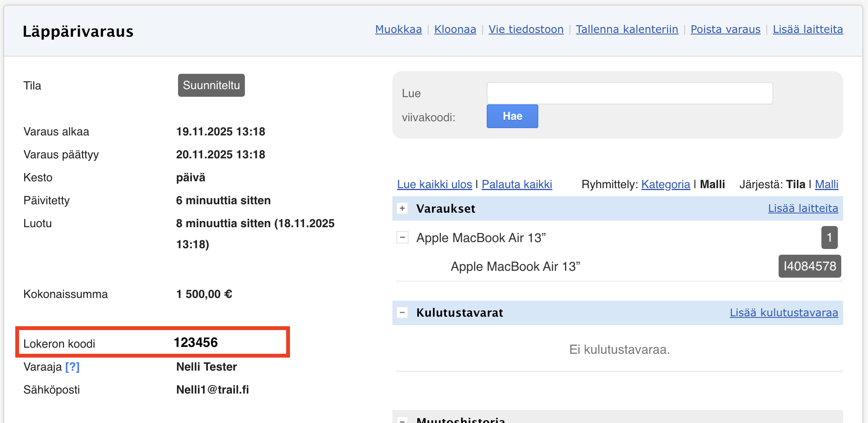
Task: Delete booking with Poista varaus
Action: pyautogui.click(x=725, y=29)
